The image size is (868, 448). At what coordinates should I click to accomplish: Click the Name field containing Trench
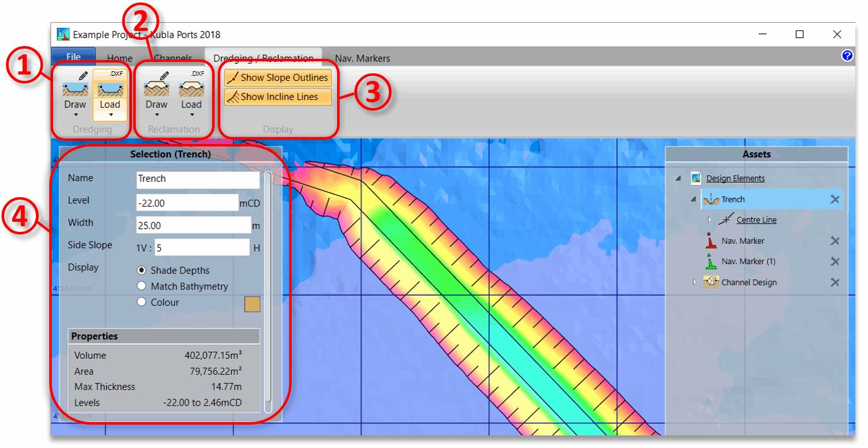point(198,179)
